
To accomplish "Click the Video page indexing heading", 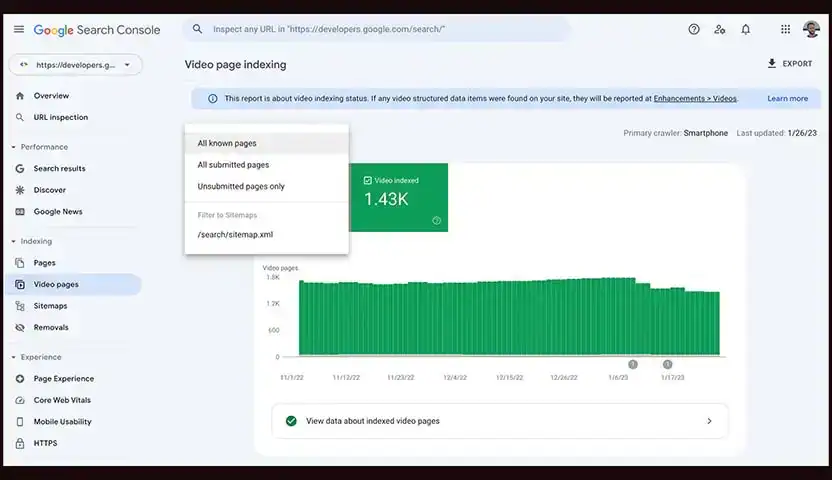I will (236, 65).
